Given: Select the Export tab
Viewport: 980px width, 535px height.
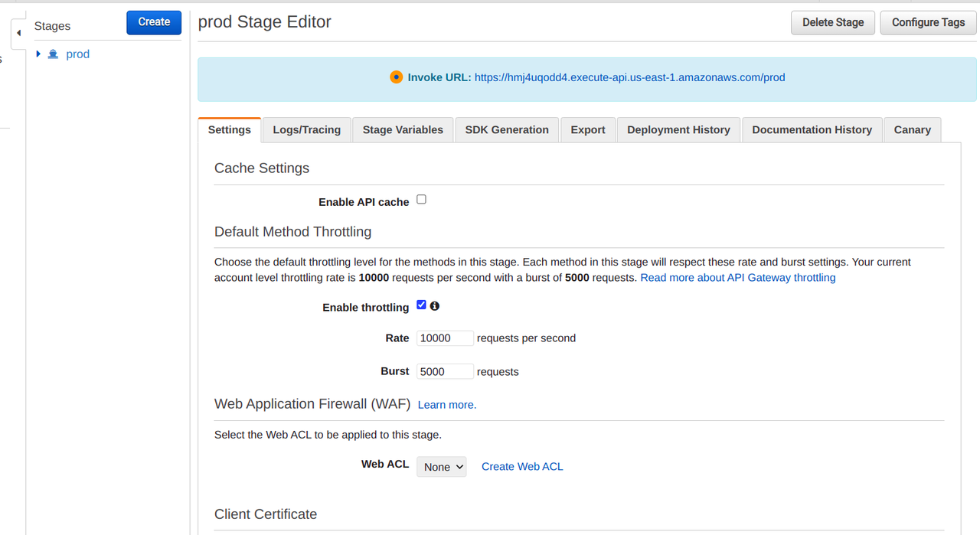Looking at the screenshot, I should 588,130.
